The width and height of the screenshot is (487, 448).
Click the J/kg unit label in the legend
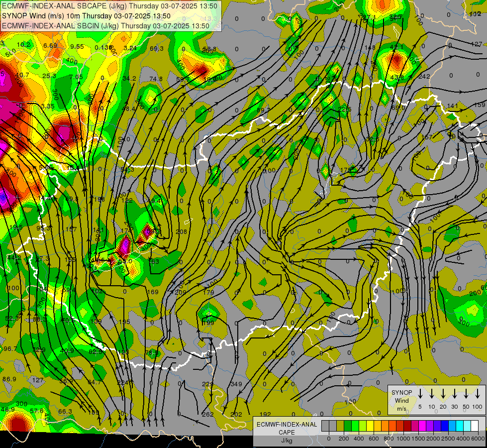tap(287, 441)
